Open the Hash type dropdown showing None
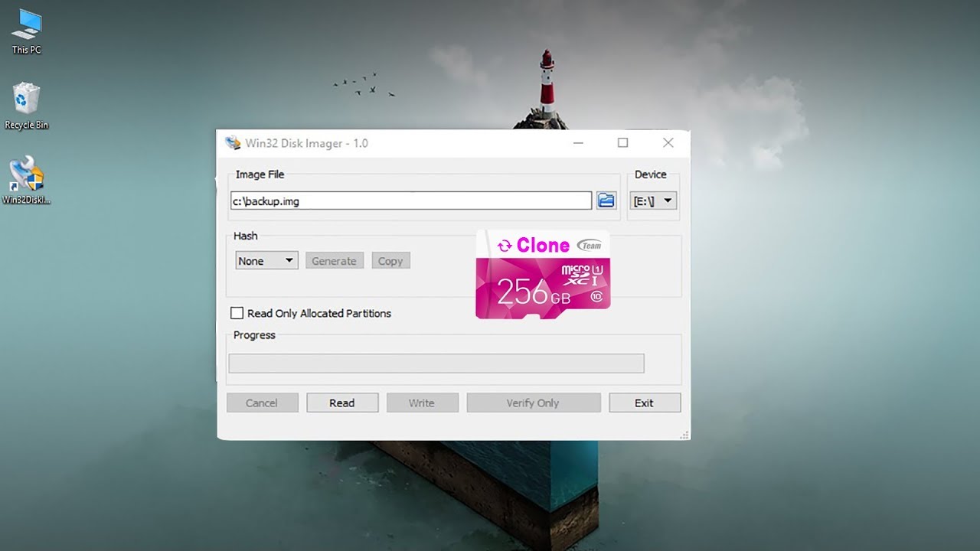980x551 pixels. 266,260
